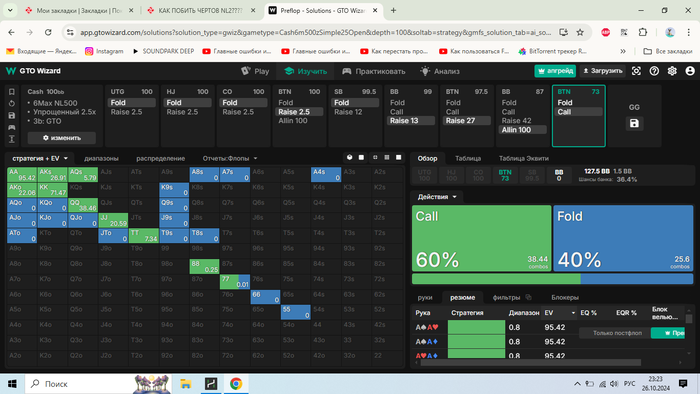Click the Call/Fold frequency bar
The height and width of the screenshot is (394, 700).
point(552,279)
